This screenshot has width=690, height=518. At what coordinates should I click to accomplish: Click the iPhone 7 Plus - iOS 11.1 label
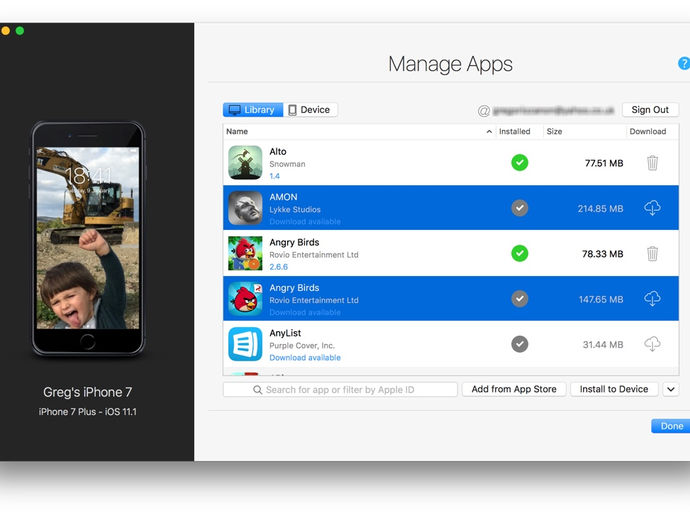click(x=88, y=412)
